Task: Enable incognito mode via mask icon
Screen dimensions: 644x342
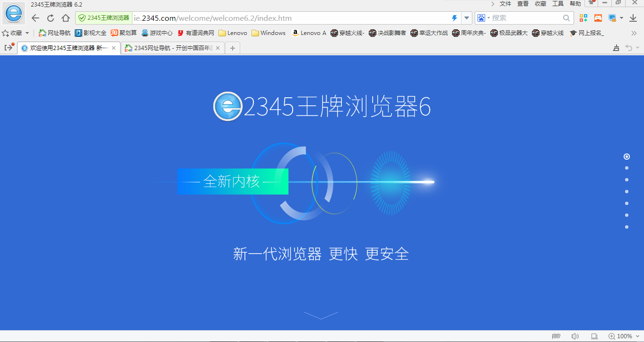Action: (x=556, y=335)
